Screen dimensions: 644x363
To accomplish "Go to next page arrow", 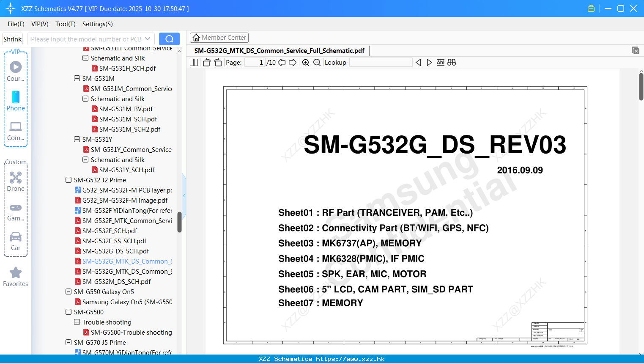I will click(293, 63).
